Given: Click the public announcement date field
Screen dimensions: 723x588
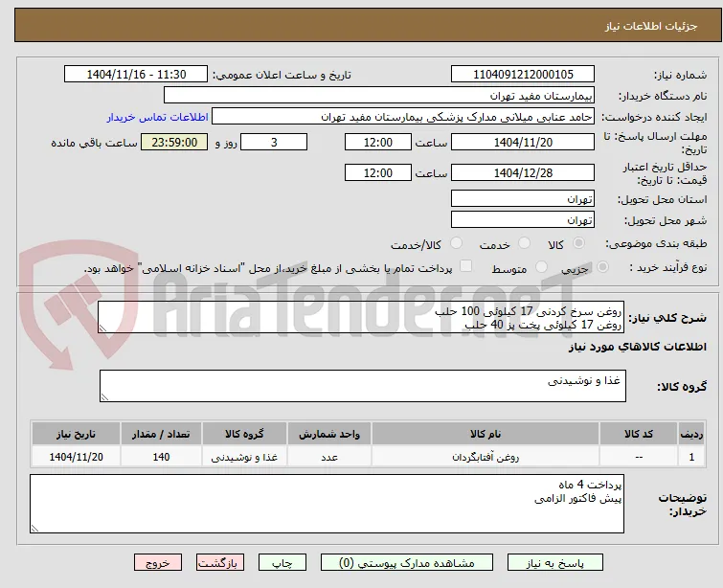Looking at the screenshot, I should pyautogui.click(x=136, y=75).
